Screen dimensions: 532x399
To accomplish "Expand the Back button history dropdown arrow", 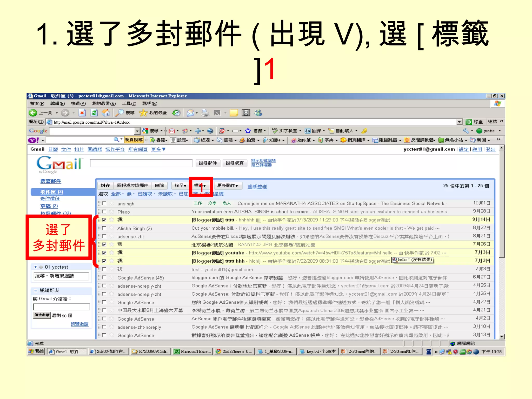I will pos(57,113).
